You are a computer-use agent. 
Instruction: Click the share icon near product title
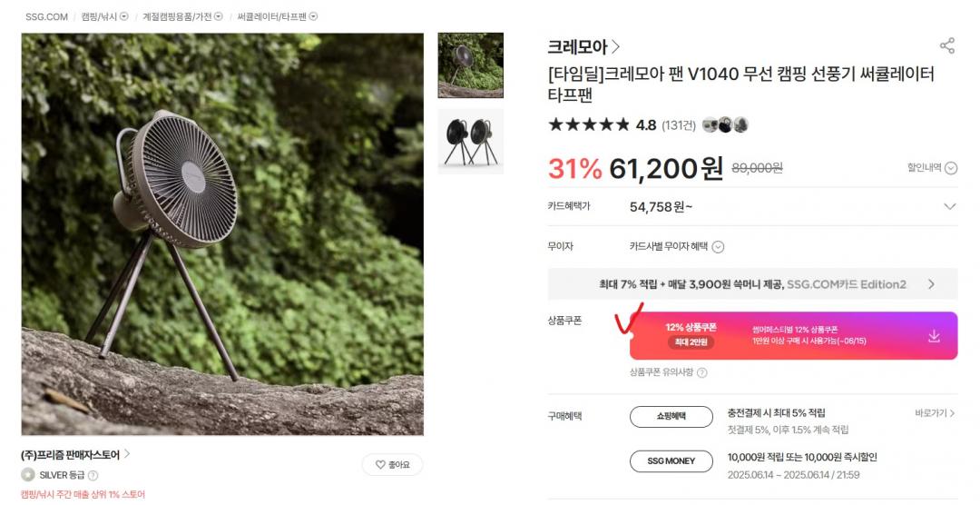click(x=946, y=45)
